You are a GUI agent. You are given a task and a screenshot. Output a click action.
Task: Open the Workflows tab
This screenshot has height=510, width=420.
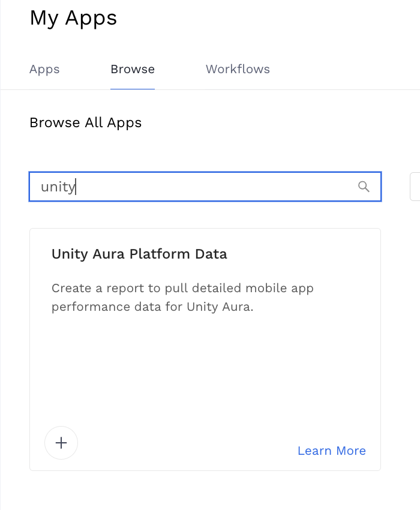(238, 69)
